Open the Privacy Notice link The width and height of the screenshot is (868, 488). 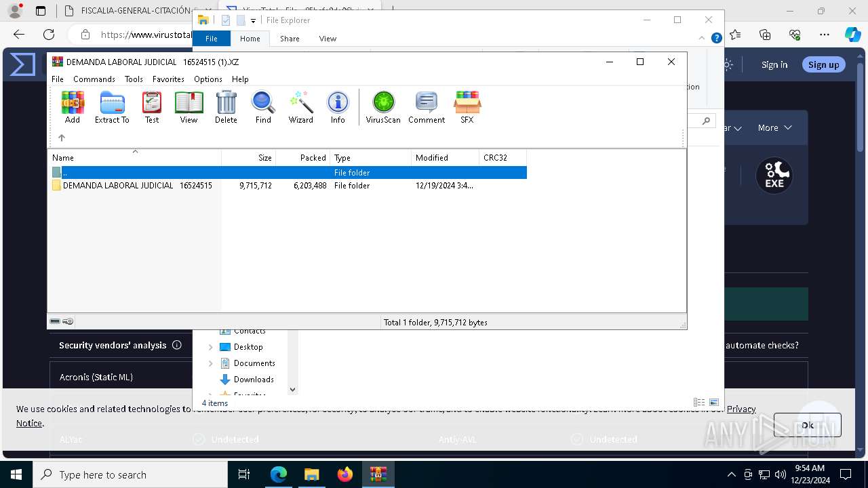coord(741,409)
